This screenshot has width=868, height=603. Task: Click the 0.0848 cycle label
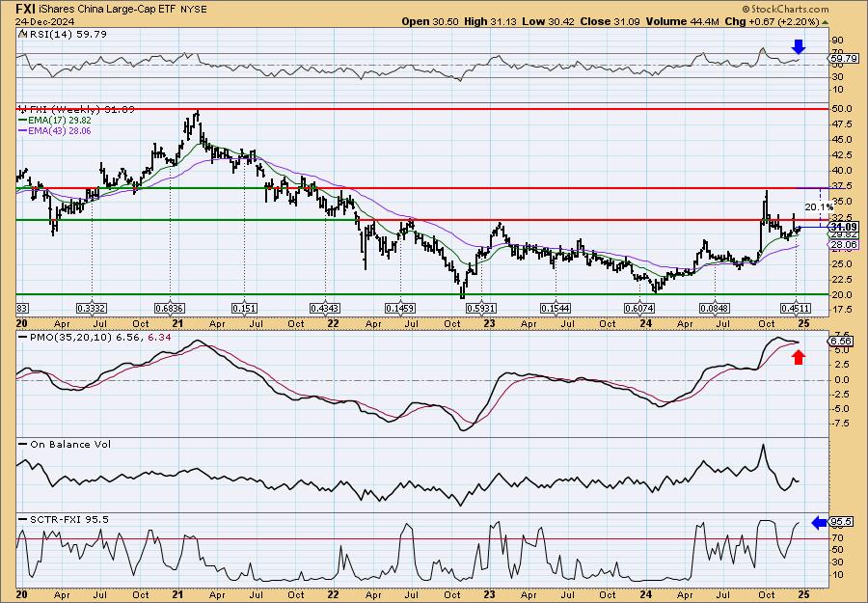tap(716, 308)
